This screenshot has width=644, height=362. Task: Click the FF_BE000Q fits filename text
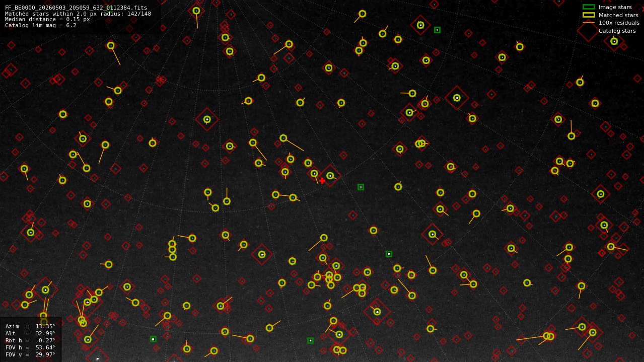pos(76,8)
